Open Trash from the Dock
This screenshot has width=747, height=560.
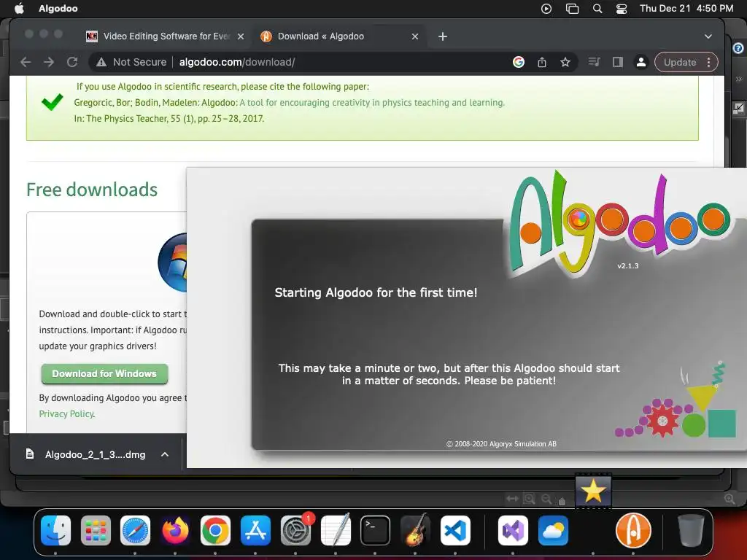pos(691,530)
